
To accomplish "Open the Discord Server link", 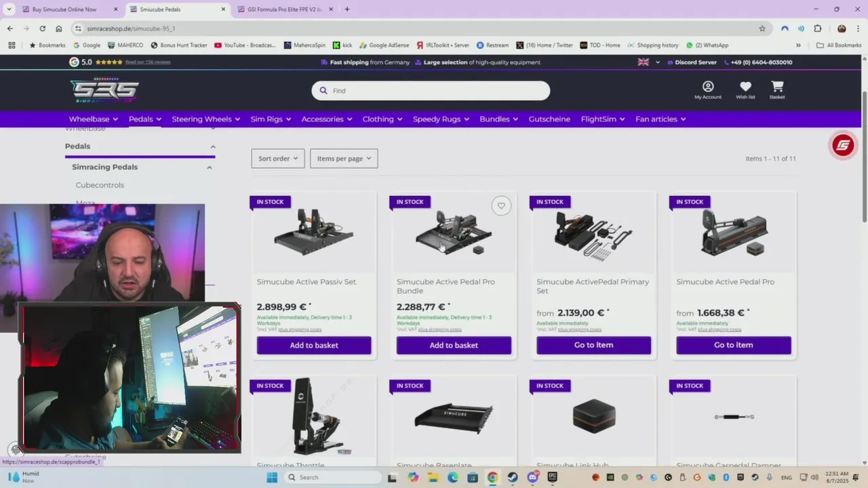I will (692, 62).
